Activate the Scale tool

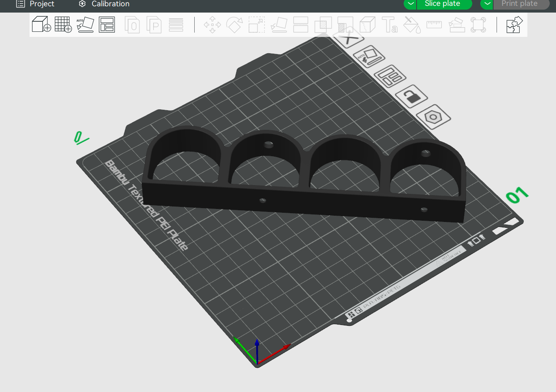pyautogui.click(x=257, y=25)
